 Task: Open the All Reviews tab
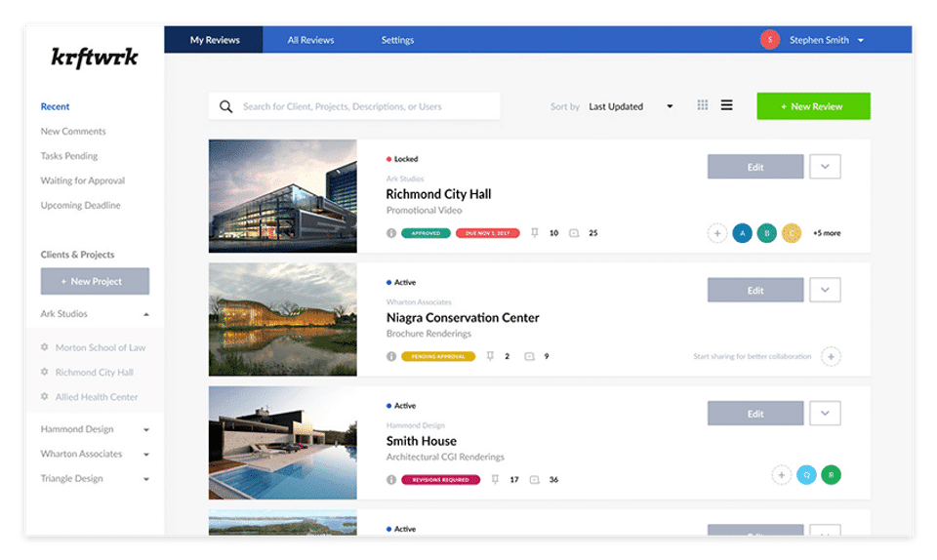pos(310,40)
